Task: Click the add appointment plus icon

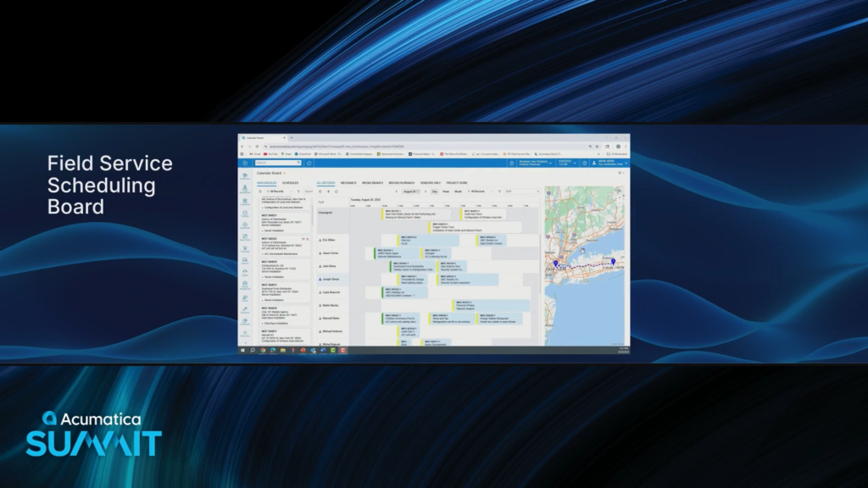Action: (328, 191)
